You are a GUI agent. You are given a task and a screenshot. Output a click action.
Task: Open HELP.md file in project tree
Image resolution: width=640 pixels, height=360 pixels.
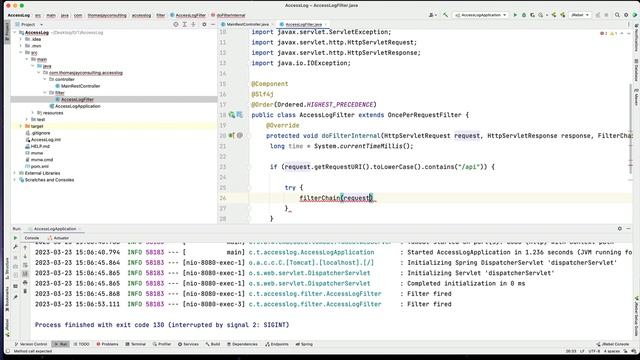pos(40,146)
